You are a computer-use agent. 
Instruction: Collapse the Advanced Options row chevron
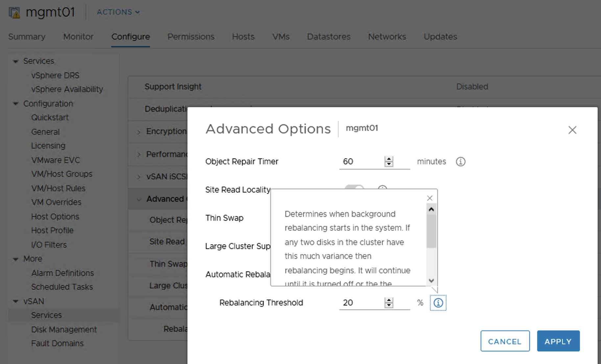point(139,199)
